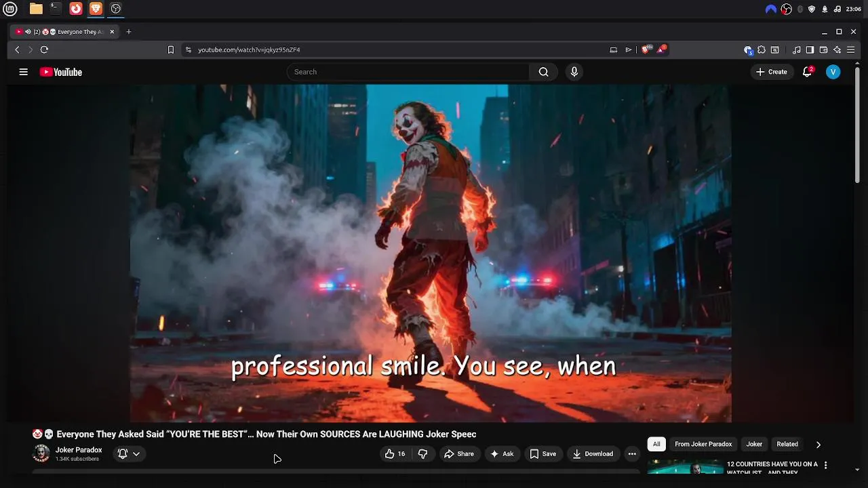Click the play-arrow playlist icon in address bar
The height and width of the screenshot is (488, 868).
point(629,49)
